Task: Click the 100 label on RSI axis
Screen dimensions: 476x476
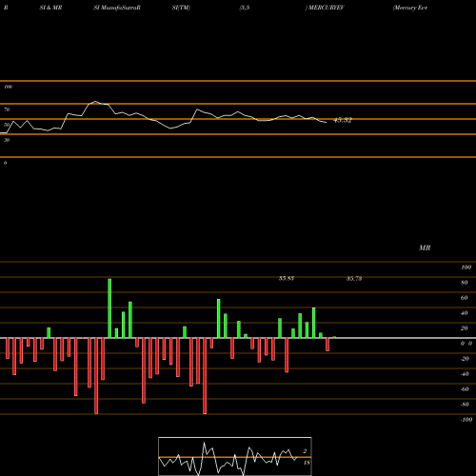Action: (x=8, y=87)
